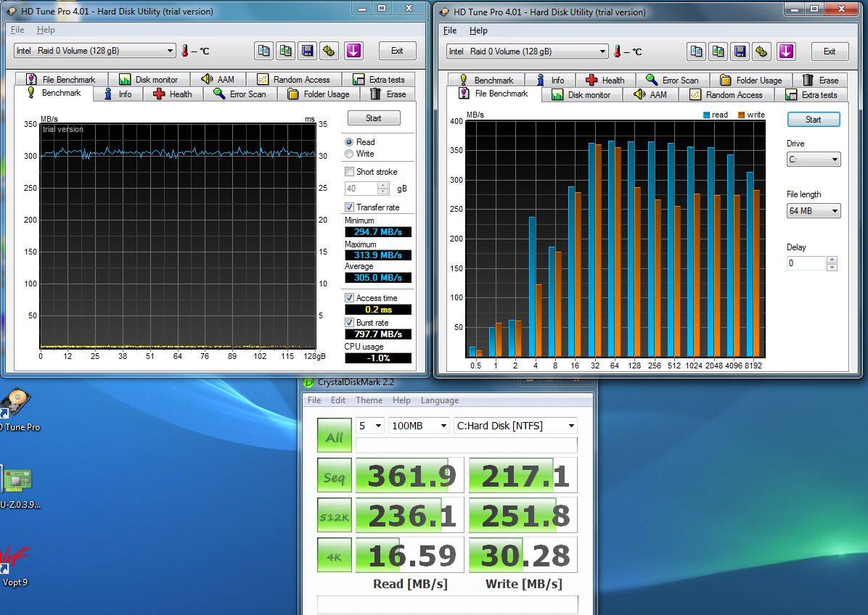This screenshot has height=615, width=868.
Task: Expand the Drive C: dropdown
Action: pos(813,160)
